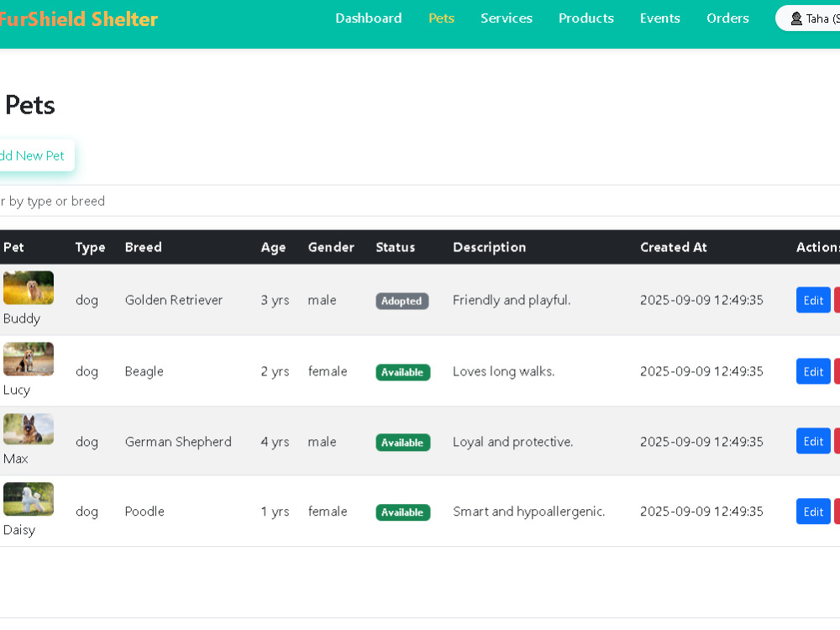Click Daisy's created timestamp cell
Image resolution: width=840 pixels, height=630 pixels.
701,512
